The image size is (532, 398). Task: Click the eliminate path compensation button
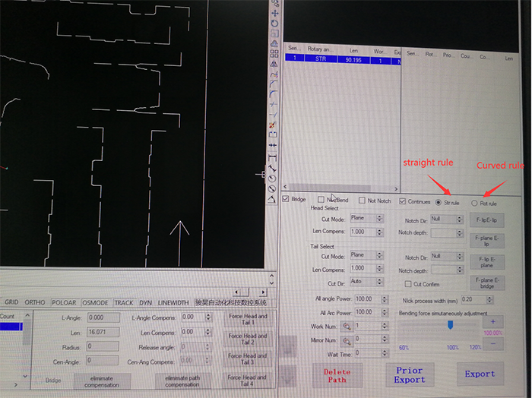click(x=182, y=381)
